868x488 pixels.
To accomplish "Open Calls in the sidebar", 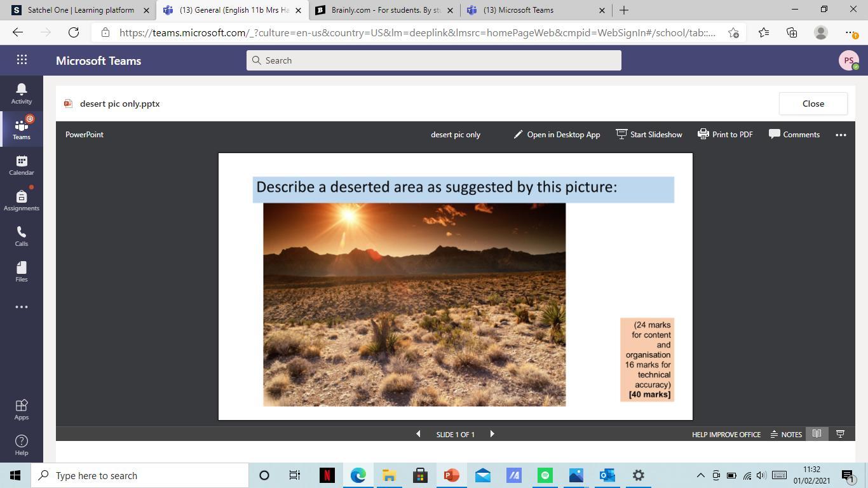I will (x=22, y=236).
